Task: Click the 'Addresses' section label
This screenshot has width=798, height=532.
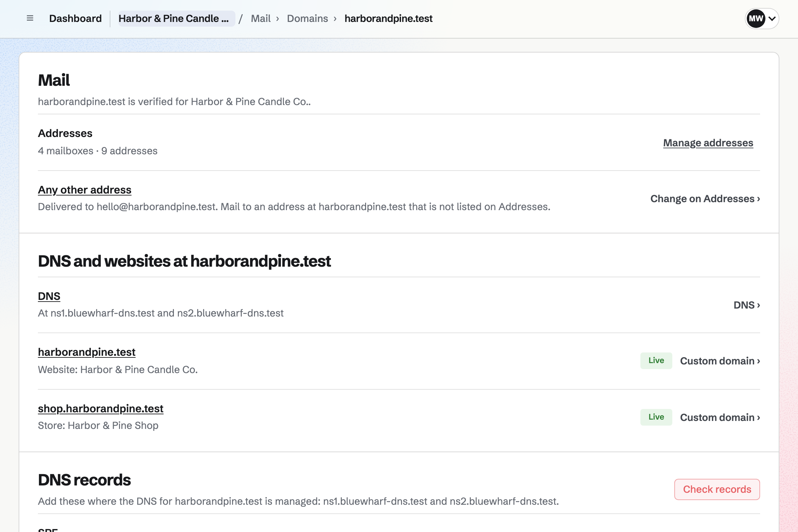Action: pyautogui.click(x=65, y=133)
